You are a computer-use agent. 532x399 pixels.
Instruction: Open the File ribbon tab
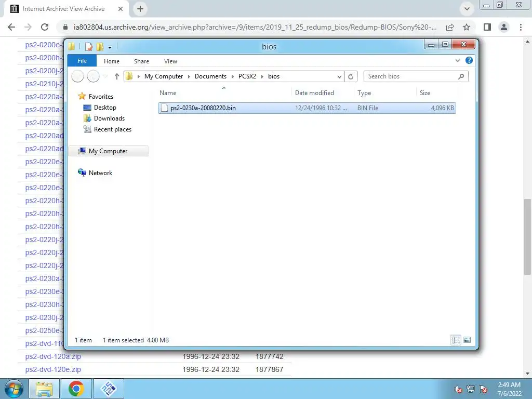click(82, 61)
